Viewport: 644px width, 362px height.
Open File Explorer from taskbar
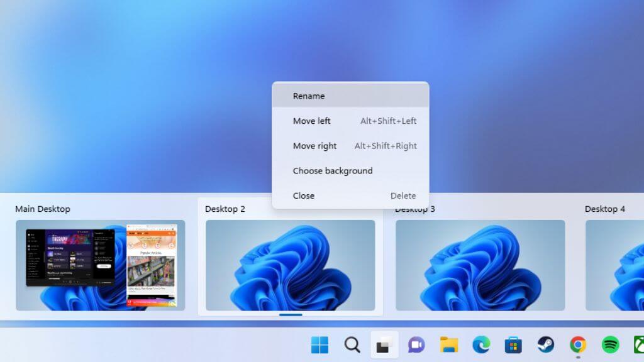tap(449, 345)
